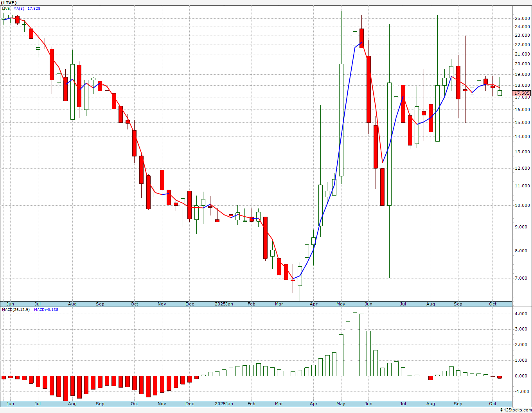The height and width of the screenshot is (413, 532).
Task: Click the "25.000" price axis label
Action: [x=523, y=18]
